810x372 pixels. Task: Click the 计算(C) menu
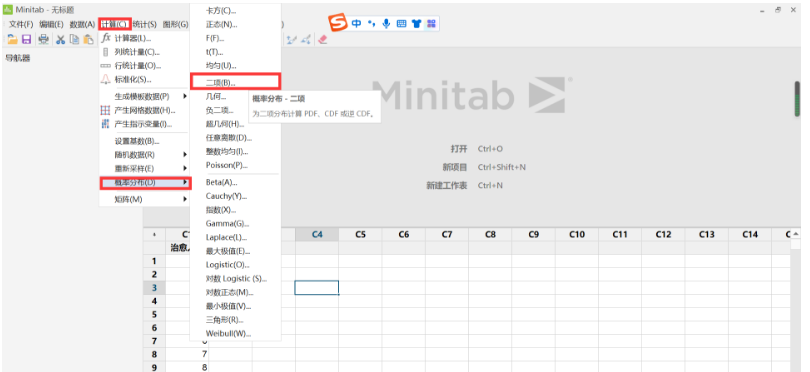click(114, 24)
